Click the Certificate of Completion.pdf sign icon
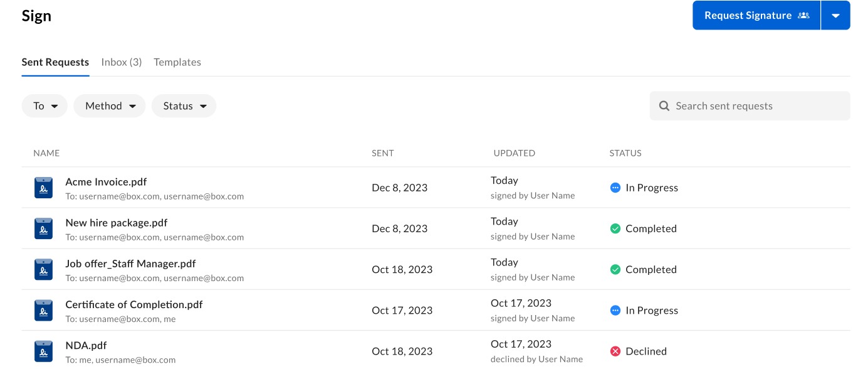Image resolution: width=868 pixels, height=369 pixels. 43,310
